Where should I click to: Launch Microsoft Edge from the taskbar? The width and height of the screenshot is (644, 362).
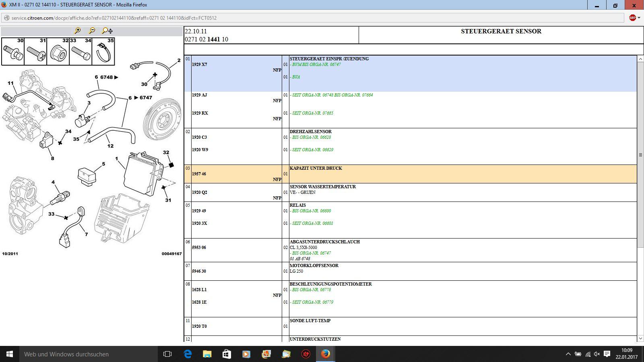(x=188, y=354)
